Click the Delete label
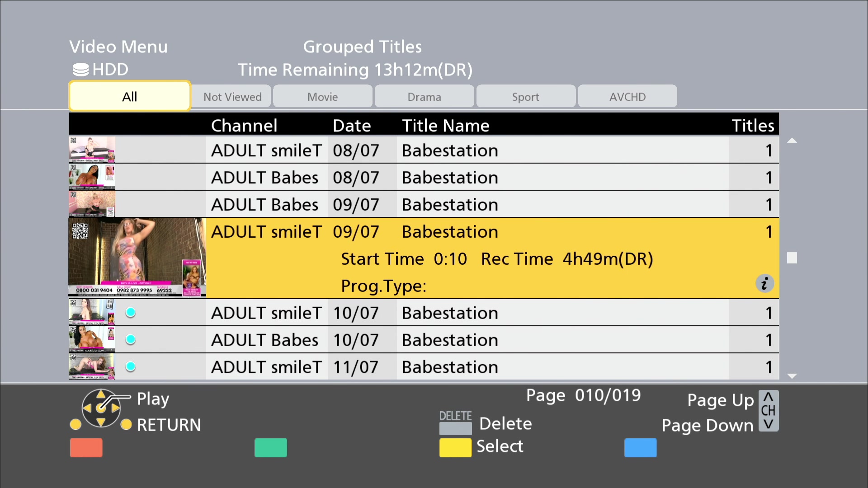Screen dimensions: 868x488 point(505,424)
